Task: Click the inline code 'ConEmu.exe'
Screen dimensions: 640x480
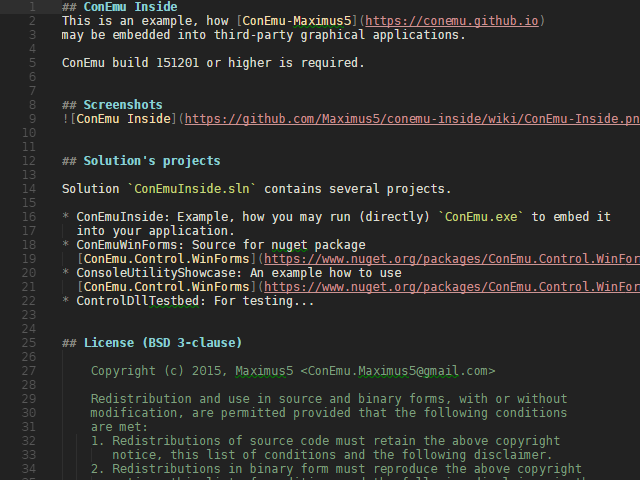Action: [x=481, y=217]
